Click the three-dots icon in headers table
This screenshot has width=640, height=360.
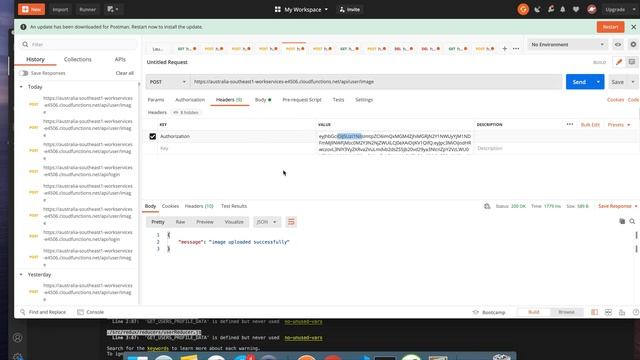tap(570, 124)
